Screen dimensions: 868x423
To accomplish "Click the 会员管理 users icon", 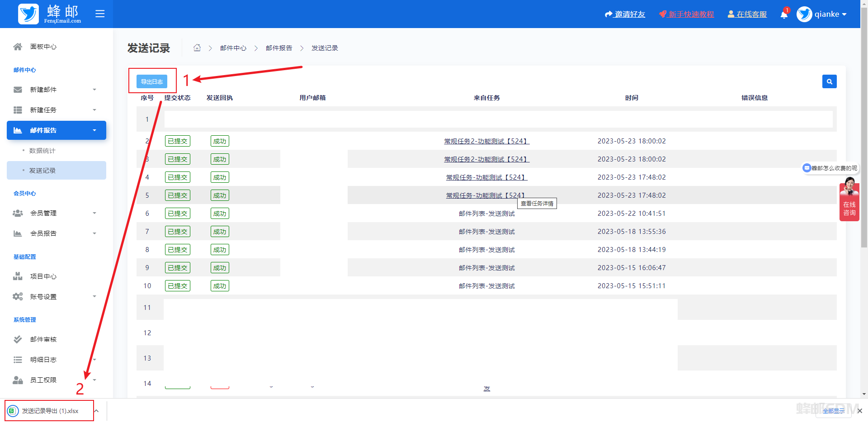I will point(18,213).
